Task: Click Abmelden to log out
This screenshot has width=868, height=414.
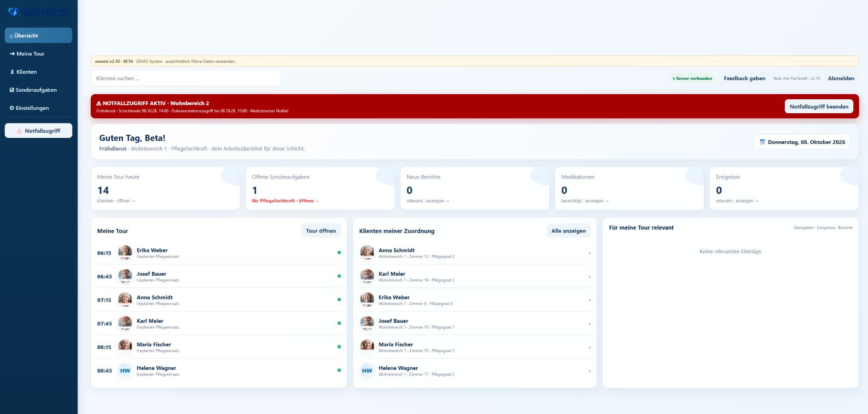Action: coord(841,78)
